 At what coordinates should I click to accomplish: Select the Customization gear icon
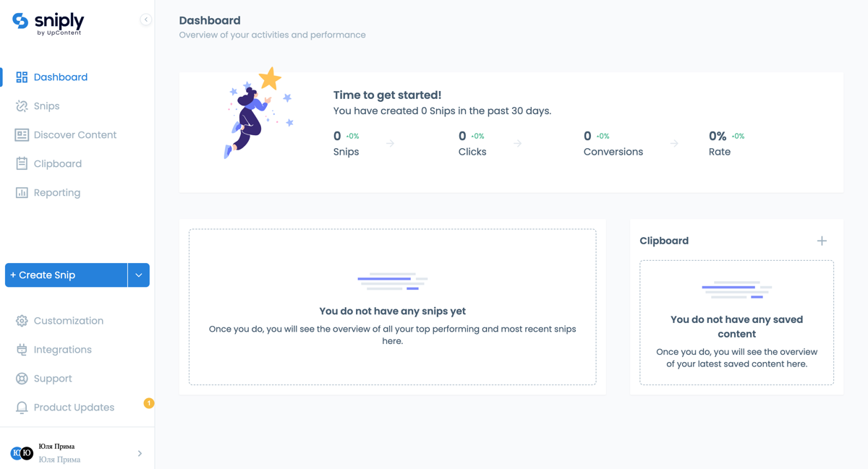(22, 320)
